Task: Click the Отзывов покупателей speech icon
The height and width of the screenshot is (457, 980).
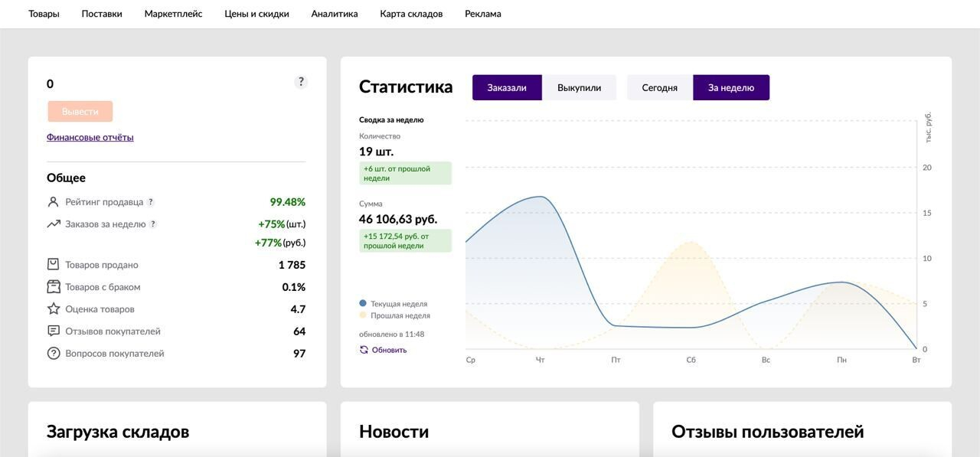Action: [x=54, y=331]
